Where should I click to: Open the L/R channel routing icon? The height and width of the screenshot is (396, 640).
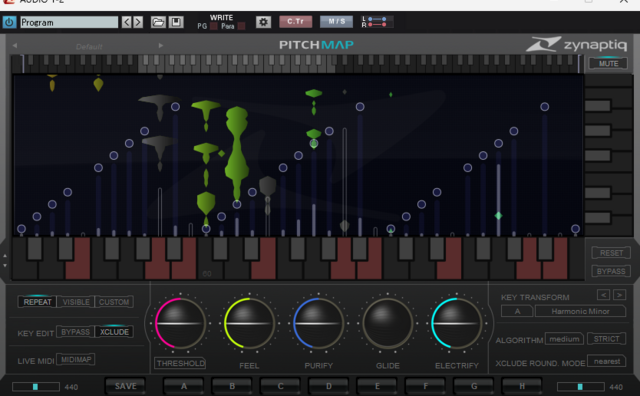point(377,22)
